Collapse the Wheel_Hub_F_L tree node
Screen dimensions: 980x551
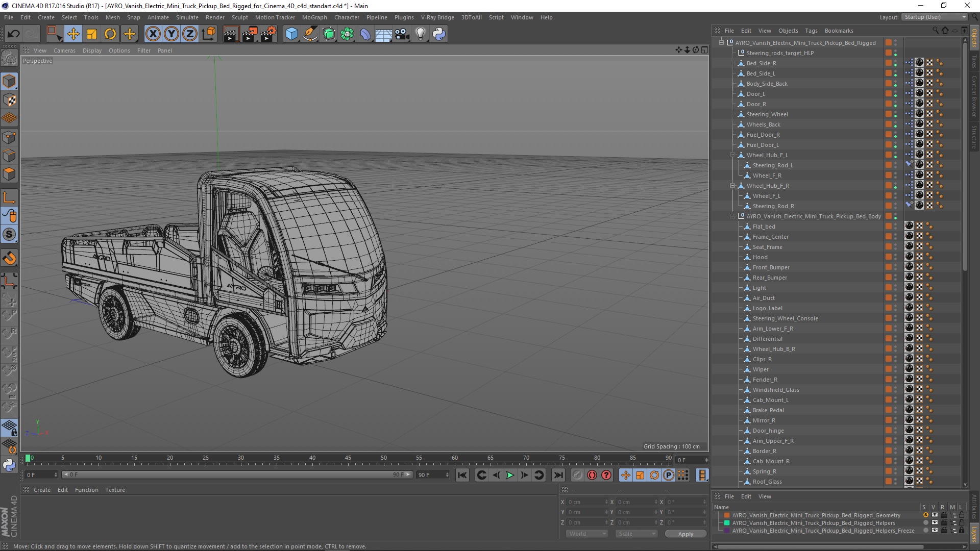(733, 155)
